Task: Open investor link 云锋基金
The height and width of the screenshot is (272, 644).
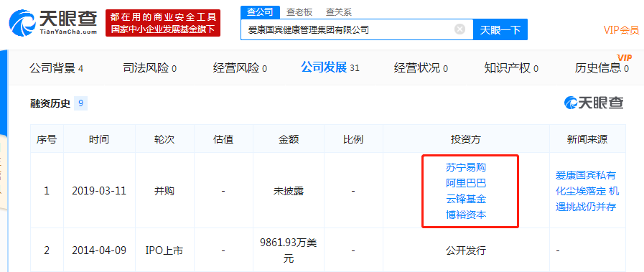Action: [x=466, y=199]
